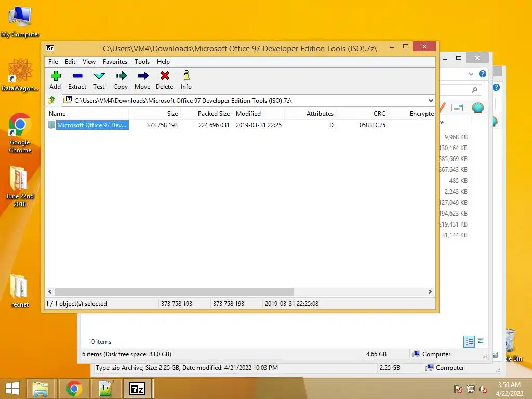
Task: Open the My Computer desktop icon
Action: pyautogui.click(x=20, y=21)
